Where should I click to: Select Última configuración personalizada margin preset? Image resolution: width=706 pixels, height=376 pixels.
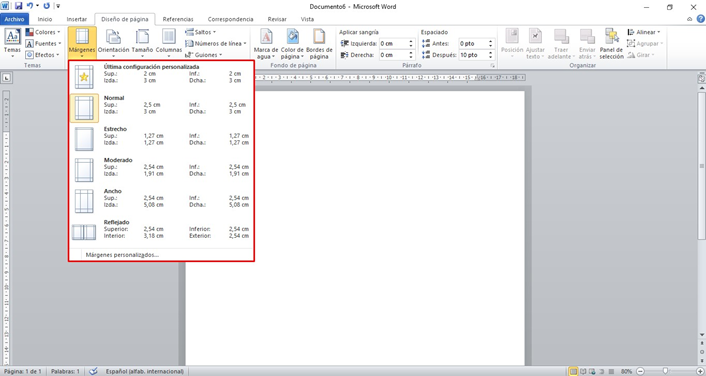[161, 77]
